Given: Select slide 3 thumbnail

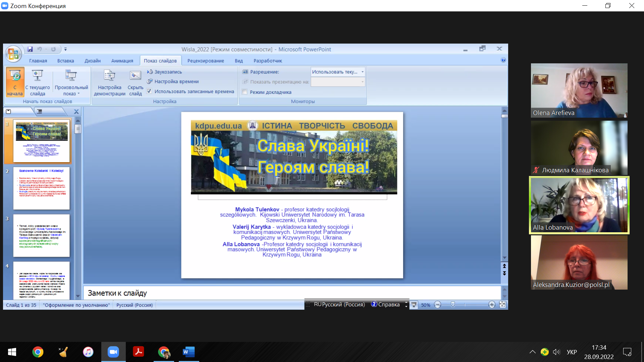Looking at the screenshot, I should click(x=41, y=236).
